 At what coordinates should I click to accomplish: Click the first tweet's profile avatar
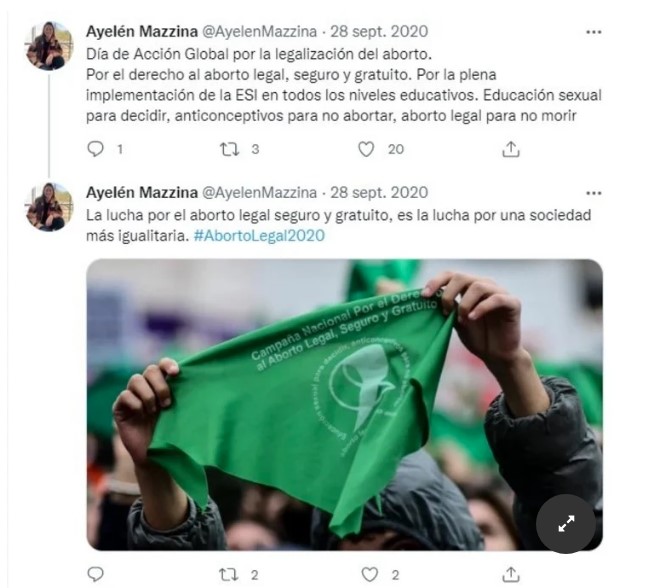tap(49, 45)
